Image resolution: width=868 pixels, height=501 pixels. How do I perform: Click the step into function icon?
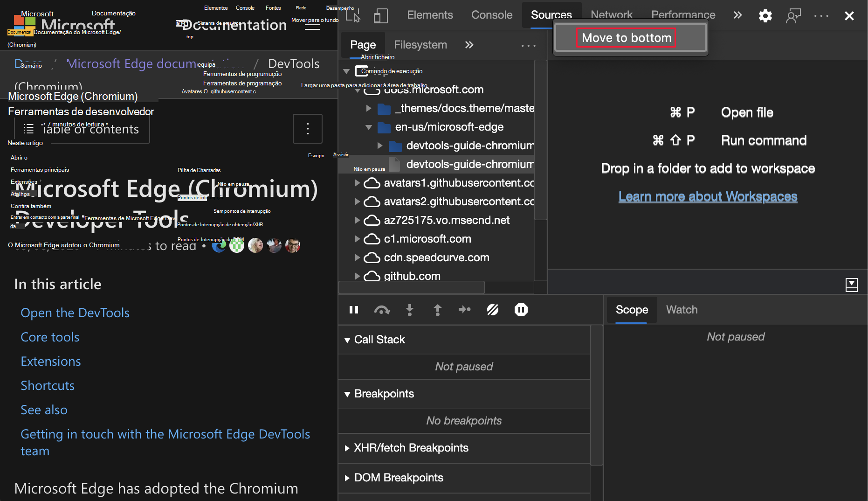(x=410, y=310)
